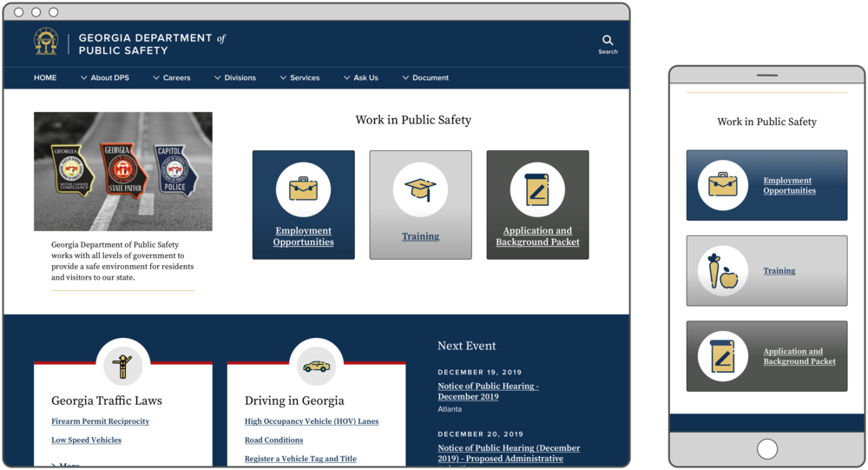Click the DECEMBER 19, 2019 date label
The width and height of the screenshot is (868, 470).
(x=479, y=372)
